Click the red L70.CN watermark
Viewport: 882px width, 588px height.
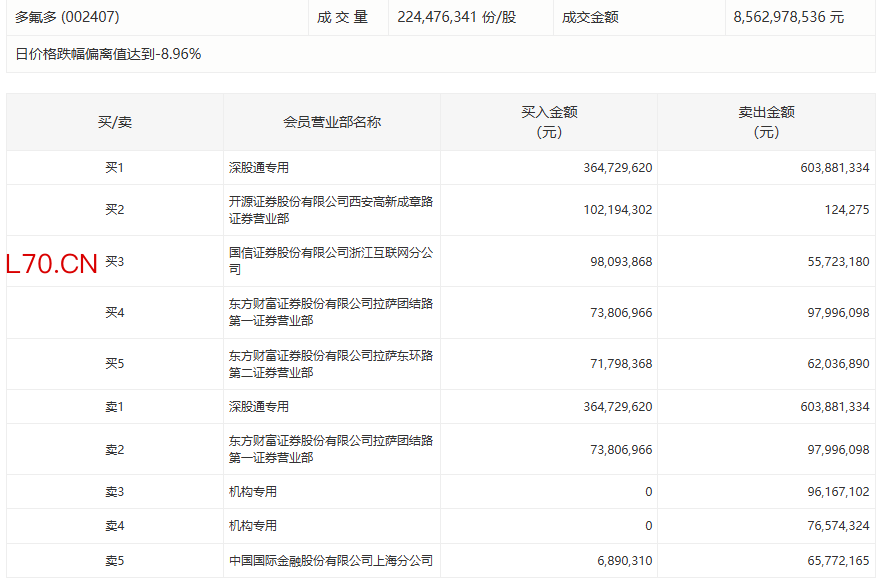coord(52,264)
